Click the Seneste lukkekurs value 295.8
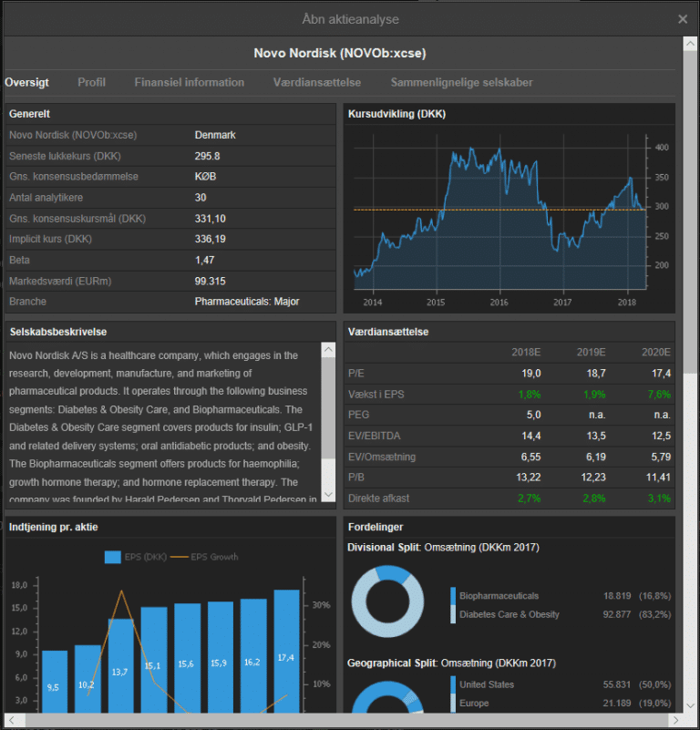 point(207,156)
